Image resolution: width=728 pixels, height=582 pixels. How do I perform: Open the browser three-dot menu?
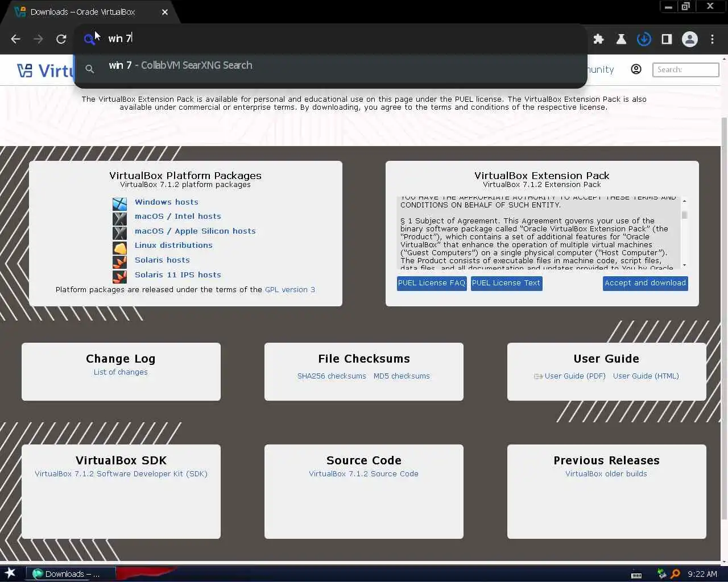[712, 39]
